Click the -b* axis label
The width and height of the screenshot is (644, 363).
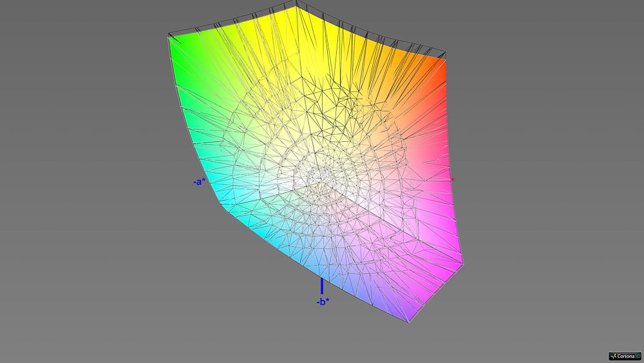point(323,302)
